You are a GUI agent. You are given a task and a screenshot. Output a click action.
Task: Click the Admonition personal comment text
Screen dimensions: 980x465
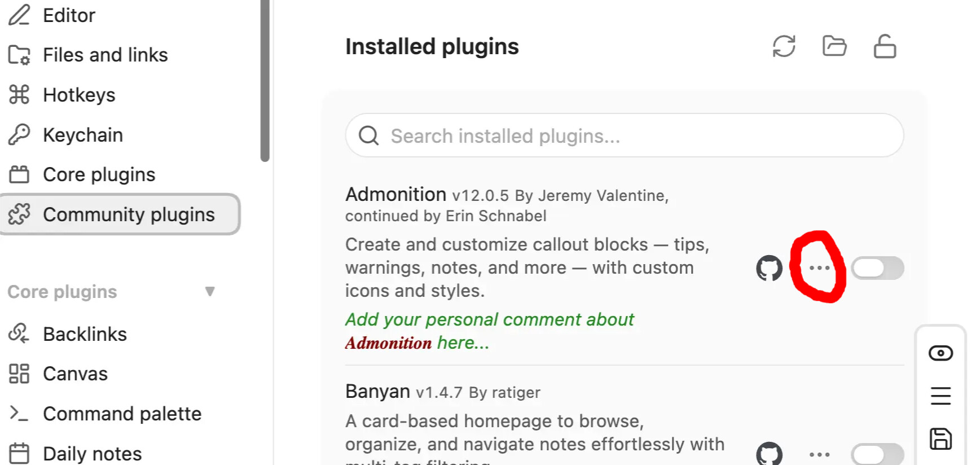pyautogui.click(x=490, y=331)
